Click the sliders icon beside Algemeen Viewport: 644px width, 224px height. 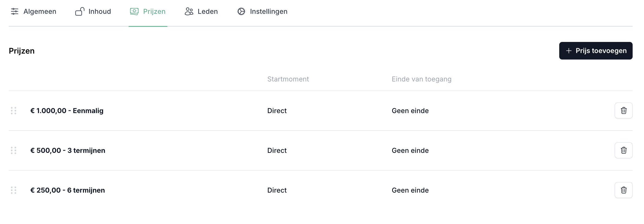pos(15,11)
